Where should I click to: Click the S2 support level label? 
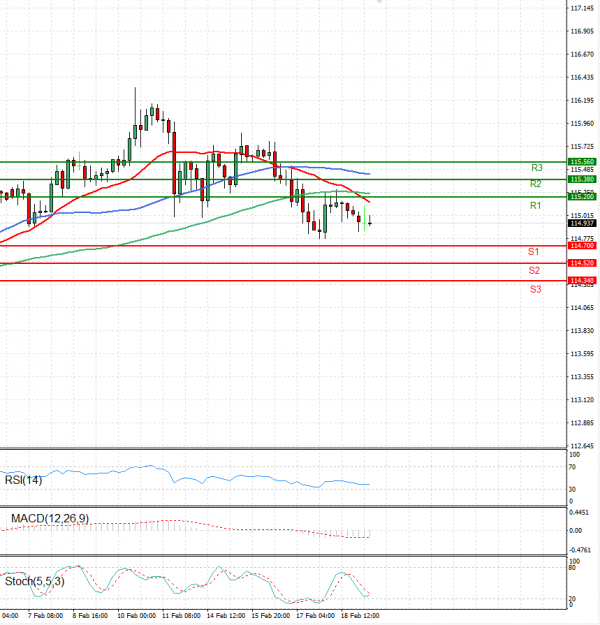[x=534, y=271]
